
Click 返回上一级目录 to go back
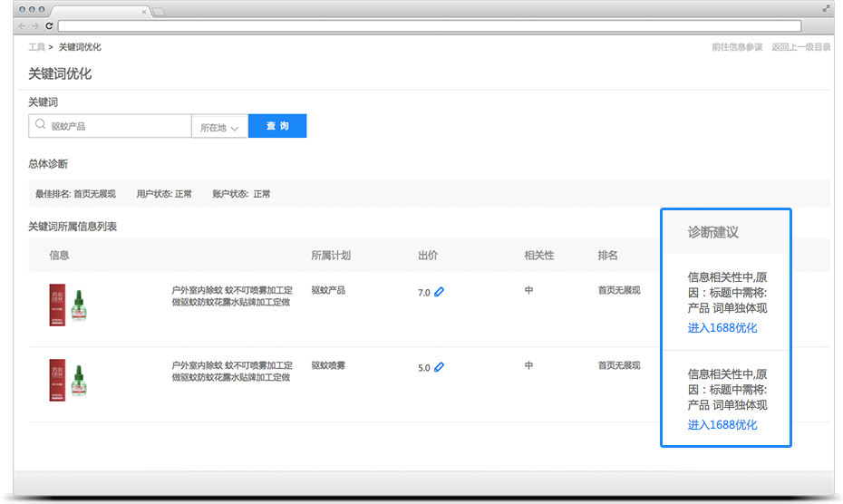800,47
